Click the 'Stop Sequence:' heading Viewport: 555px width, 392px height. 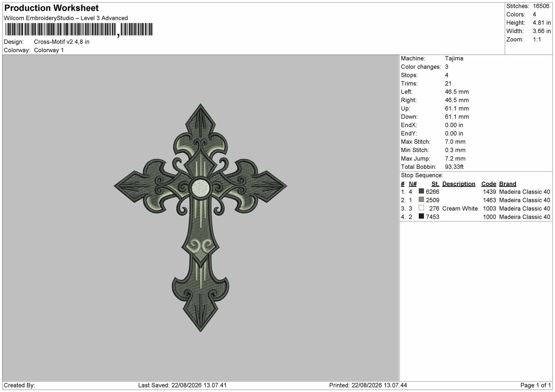point(422,175)
